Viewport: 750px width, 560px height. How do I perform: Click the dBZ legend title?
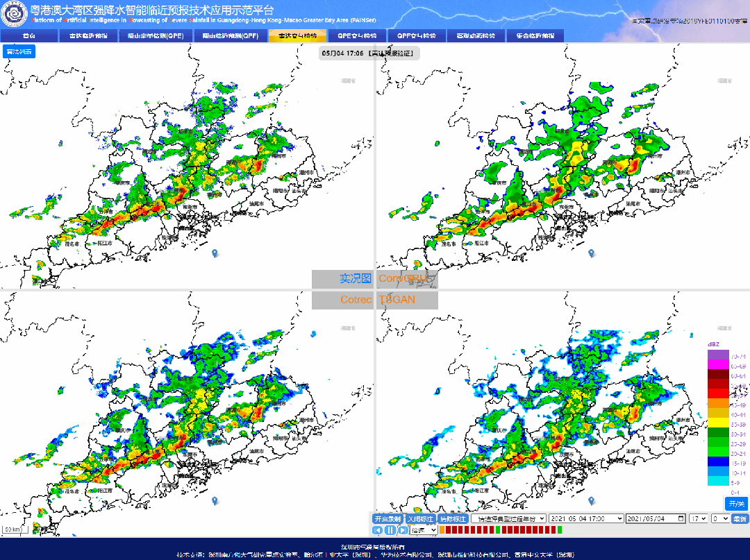coord(714,344)
